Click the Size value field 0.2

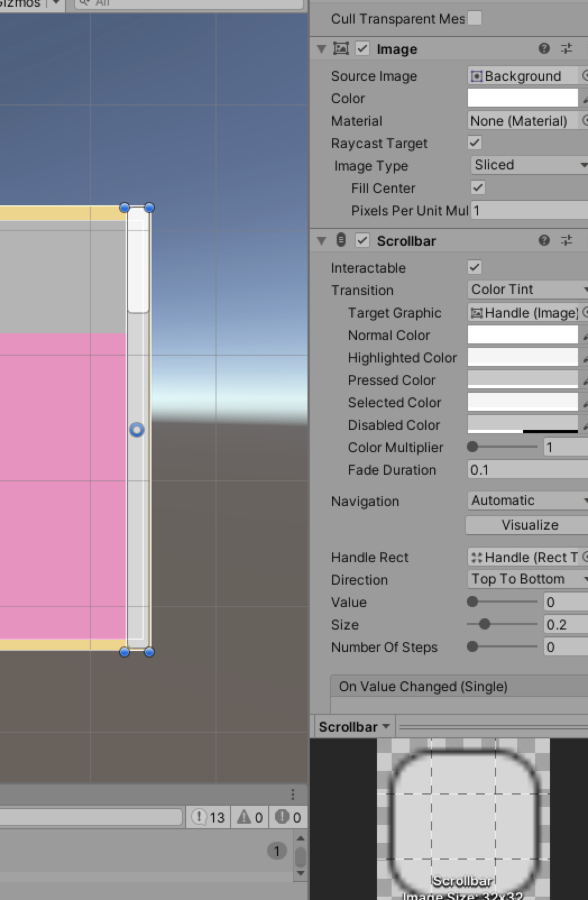[566, 625]
